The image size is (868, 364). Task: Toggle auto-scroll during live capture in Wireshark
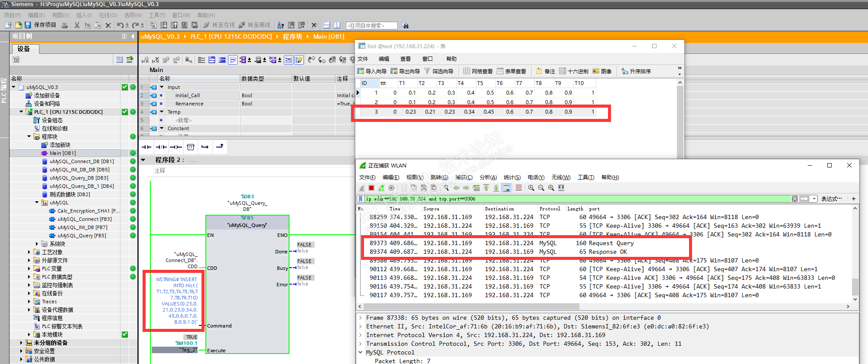pos(507,188)
